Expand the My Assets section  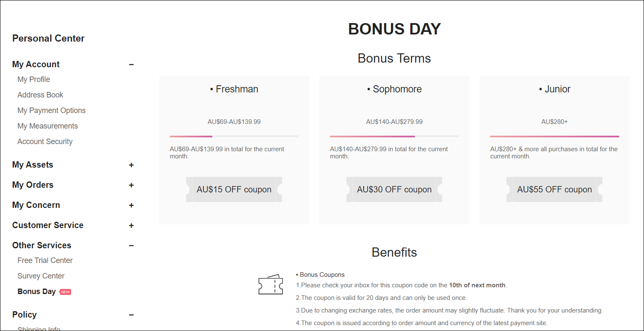tap(131, 165)
